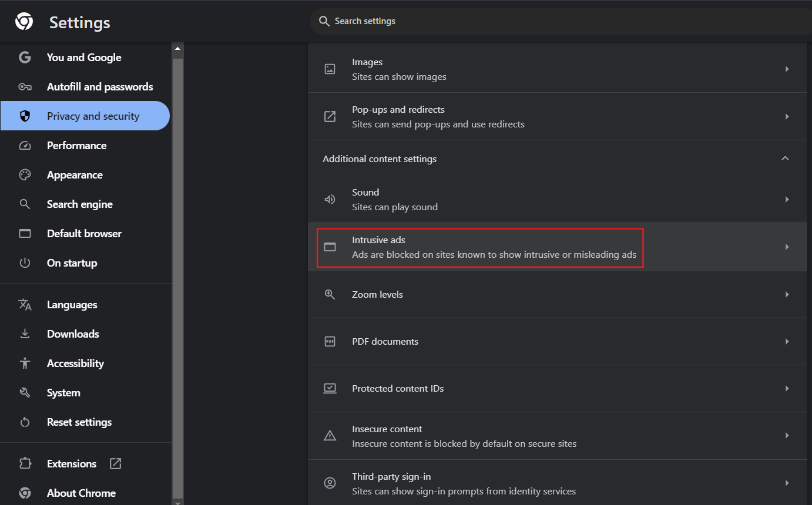Click the external link icon next to Extensions
The height and width of the screenshot is (505, 812).
click(116, 463)
